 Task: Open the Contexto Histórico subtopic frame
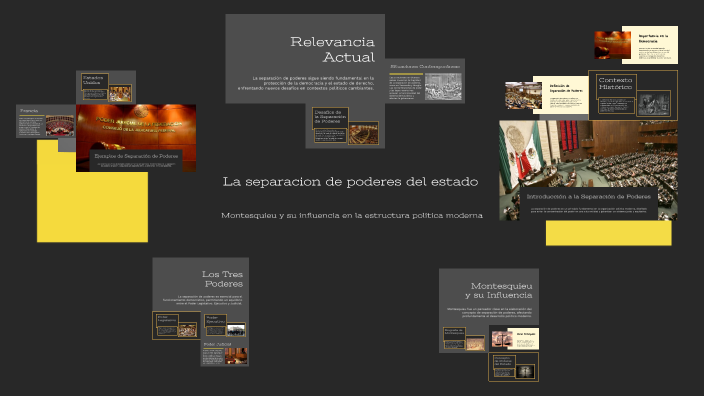[633, 95]
